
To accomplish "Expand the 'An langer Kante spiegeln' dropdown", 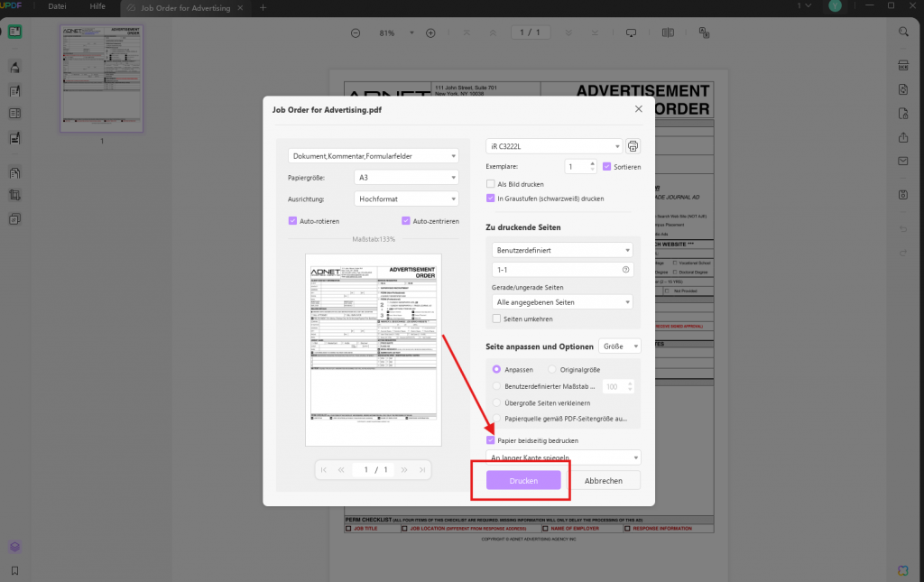I will pyautogui.click(x=562, y=457).
